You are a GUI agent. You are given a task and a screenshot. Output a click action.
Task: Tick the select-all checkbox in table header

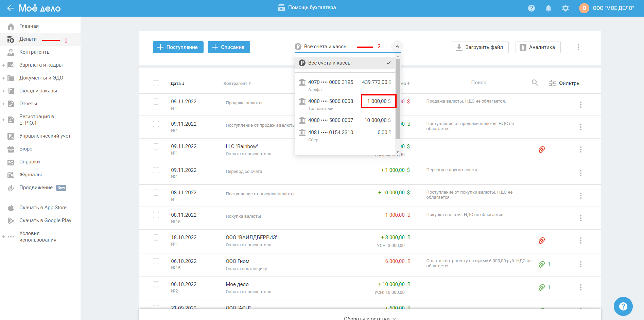tap(156, 83)
